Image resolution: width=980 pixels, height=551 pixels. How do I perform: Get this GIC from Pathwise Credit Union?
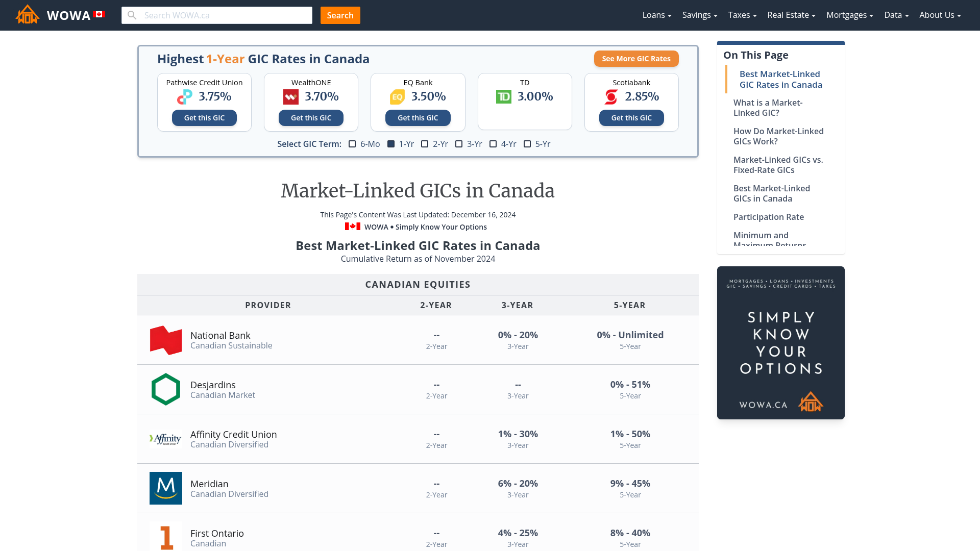coord(204,118)
